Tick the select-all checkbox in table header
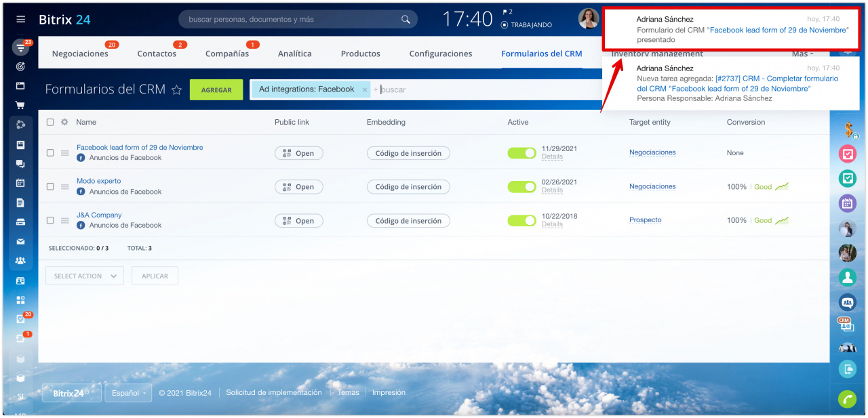The image size is (868, 418). click(50, 123)
